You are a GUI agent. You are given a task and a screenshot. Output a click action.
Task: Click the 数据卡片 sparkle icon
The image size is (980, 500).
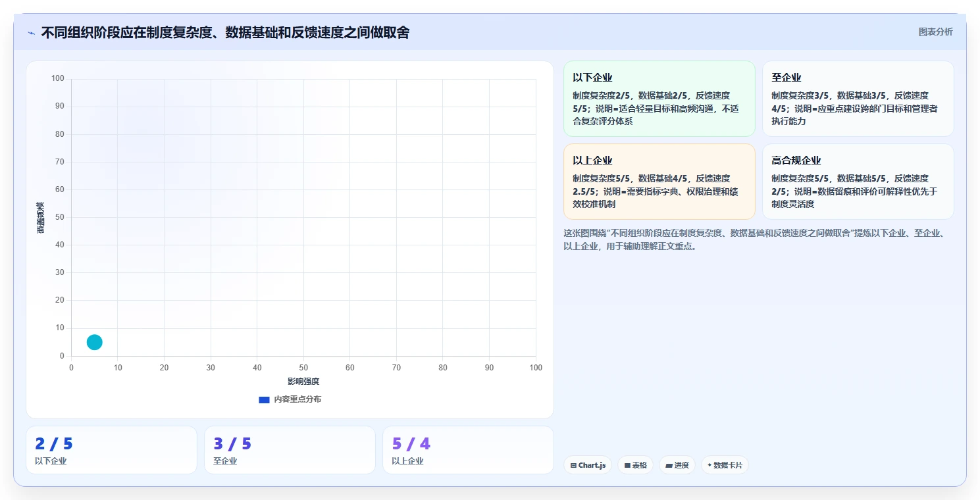(709, 465)
